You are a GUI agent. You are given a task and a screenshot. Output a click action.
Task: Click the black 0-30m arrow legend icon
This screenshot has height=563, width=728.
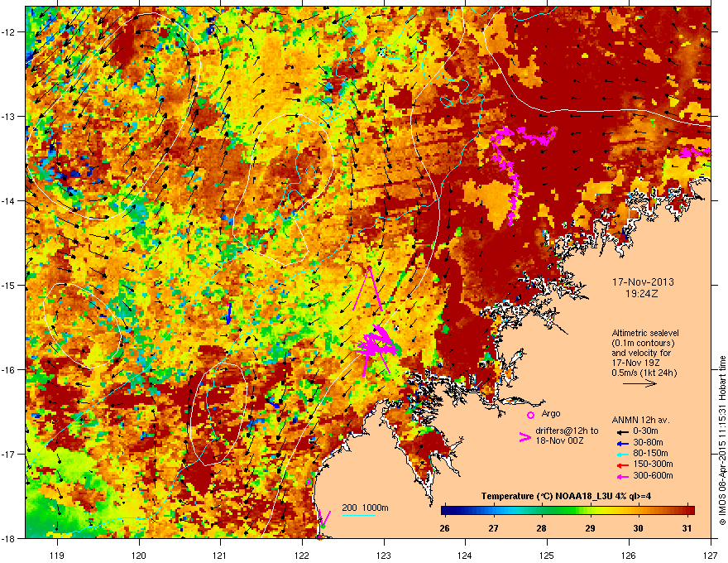tap(623, 431)
